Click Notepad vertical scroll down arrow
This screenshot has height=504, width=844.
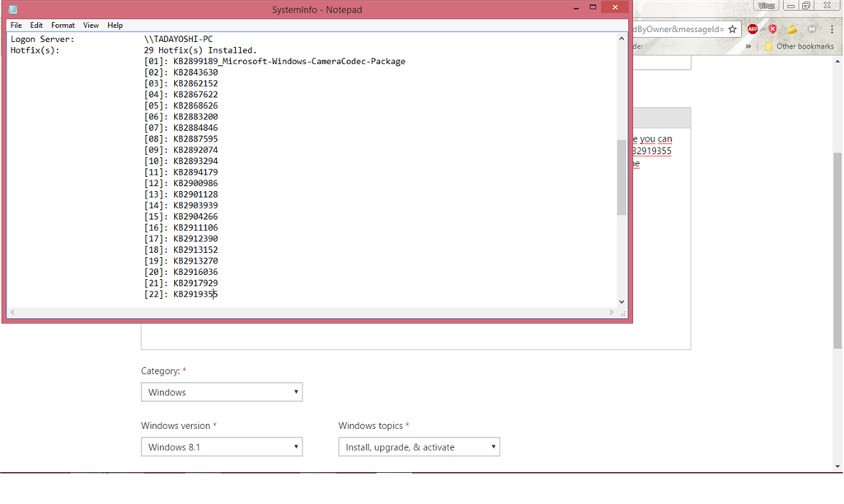point(621,302)
